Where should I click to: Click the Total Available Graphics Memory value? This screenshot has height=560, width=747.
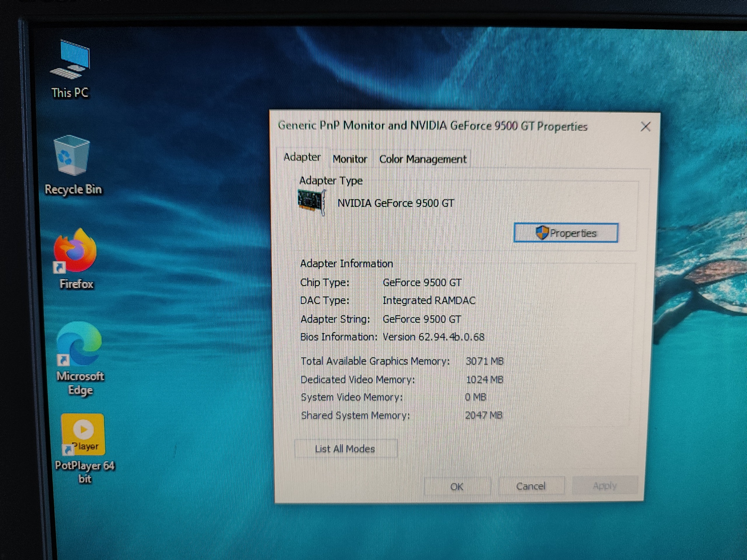pos(484,361)
